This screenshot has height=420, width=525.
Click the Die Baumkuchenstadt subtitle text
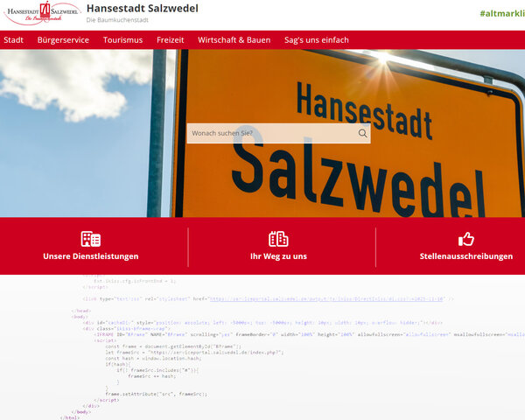coord(117,20)
